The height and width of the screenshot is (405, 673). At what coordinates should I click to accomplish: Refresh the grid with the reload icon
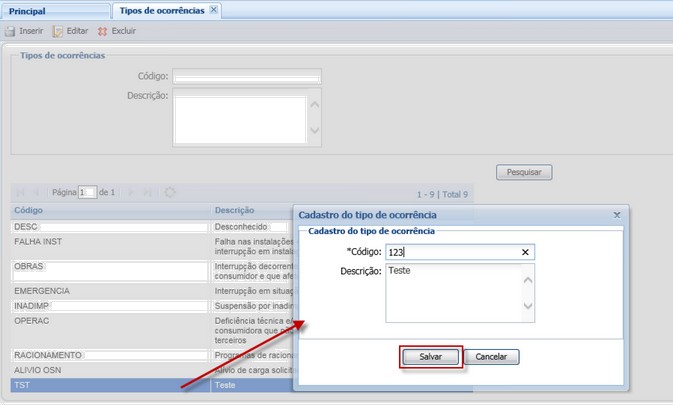click(x=169, y=192)
